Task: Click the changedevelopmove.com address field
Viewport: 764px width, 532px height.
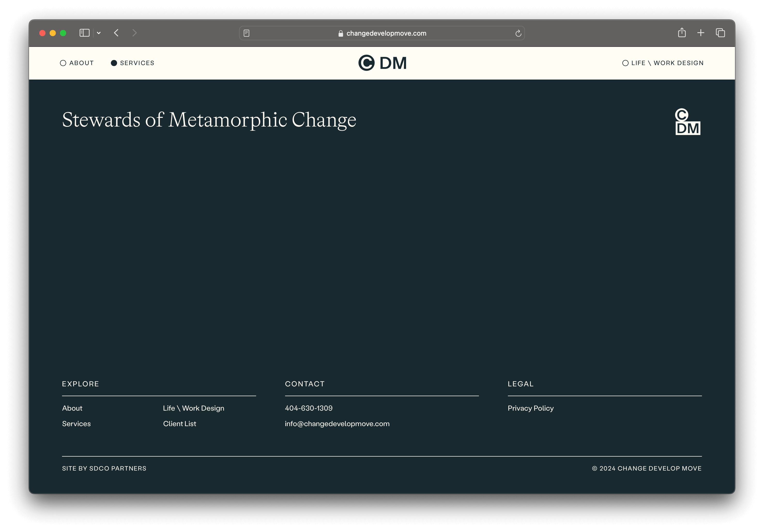Action: point(386,33)
